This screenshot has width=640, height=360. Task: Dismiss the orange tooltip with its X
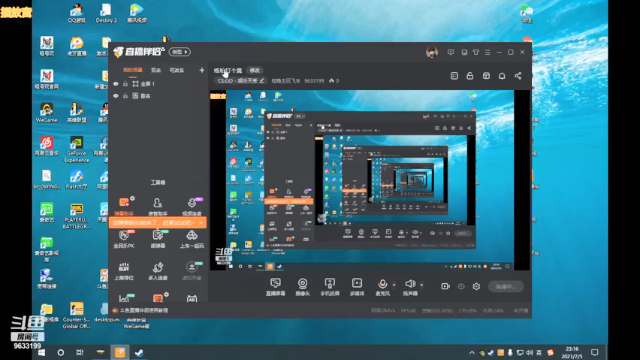click(x=201, y=223)
